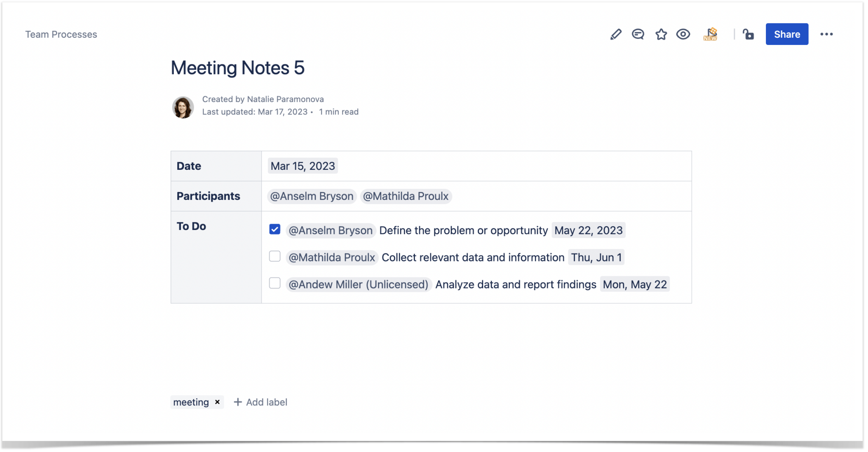This screenshot has height=452, width=868.
Task: Open the Team Processes space breadcrumb
Action: 61,34
